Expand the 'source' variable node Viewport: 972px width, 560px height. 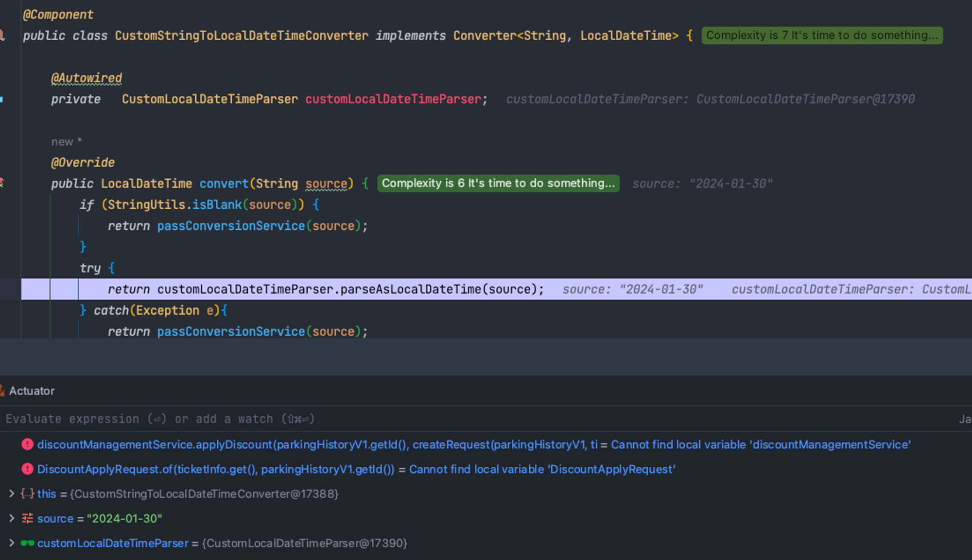(x=12, y=518)
